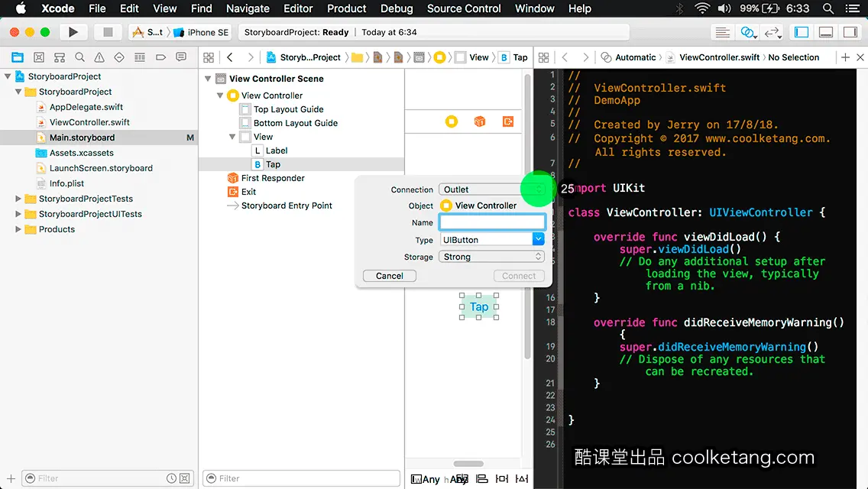Image resolution: width=868 pixels, height=489 pixels.
Task: Open the Breakpoint navigator icon
Action: coord(160,57)
